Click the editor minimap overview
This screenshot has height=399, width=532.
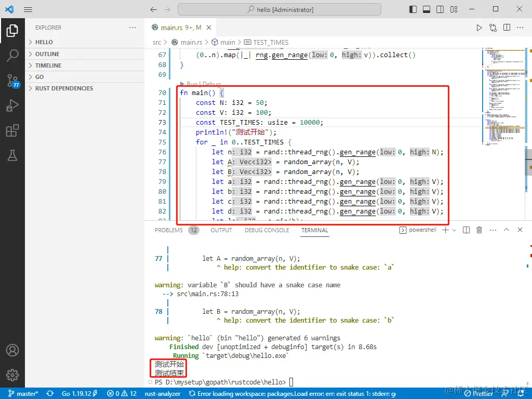tap(503, 96)
